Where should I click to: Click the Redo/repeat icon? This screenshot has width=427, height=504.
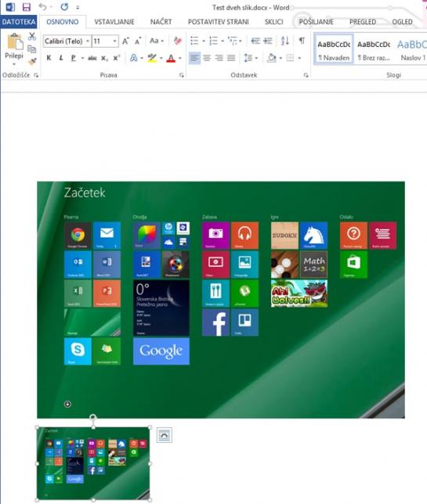click(64, 7)
